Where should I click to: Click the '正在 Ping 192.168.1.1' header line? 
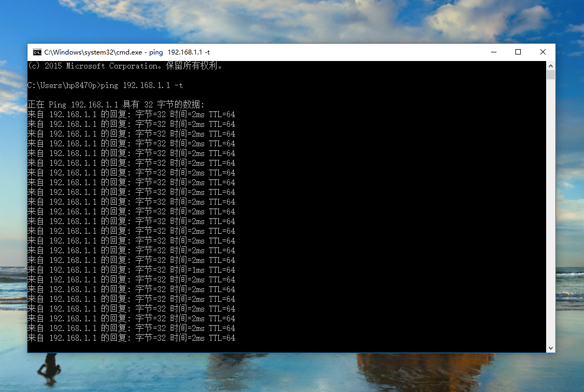(x=116, y=105)
